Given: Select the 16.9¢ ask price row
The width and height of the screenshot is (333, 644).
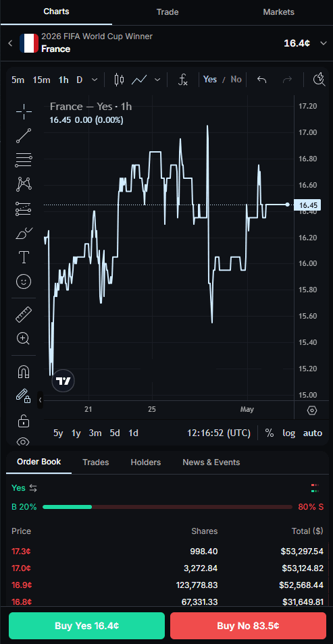Looking at the screenshot, I should [x=168, y=585].
